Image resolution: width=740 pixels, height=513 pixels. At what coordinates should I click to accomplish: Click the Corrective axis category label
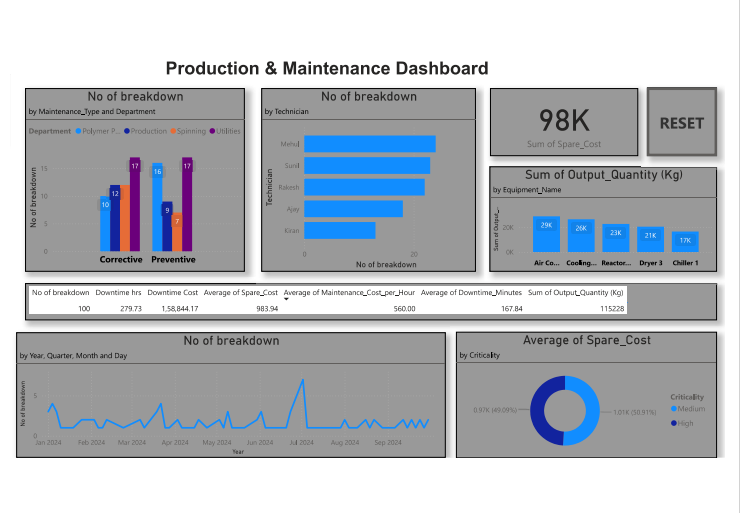[x=121, y=260]
